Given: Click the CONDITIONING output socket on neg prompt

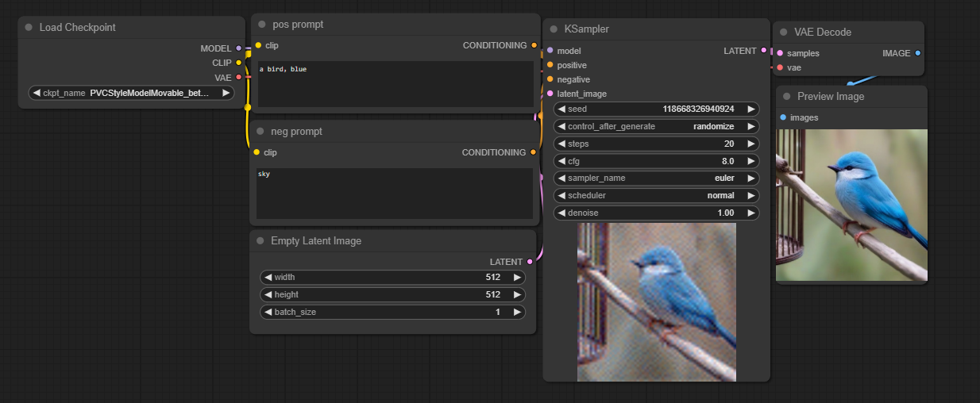Looking at the screenshot, I should (x=533, y=152).
